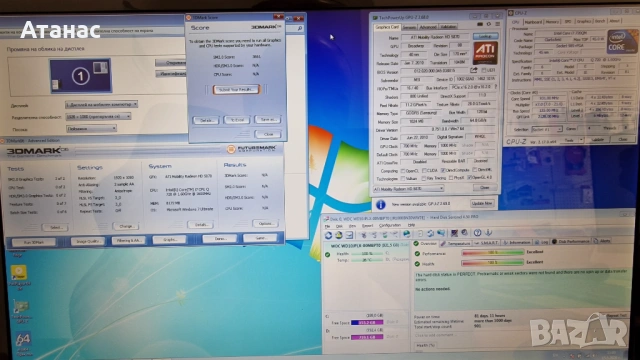Open the Report menu in Hard Disk Sentinel
This screenshot has height=360, width=640.
pos(367,226)
